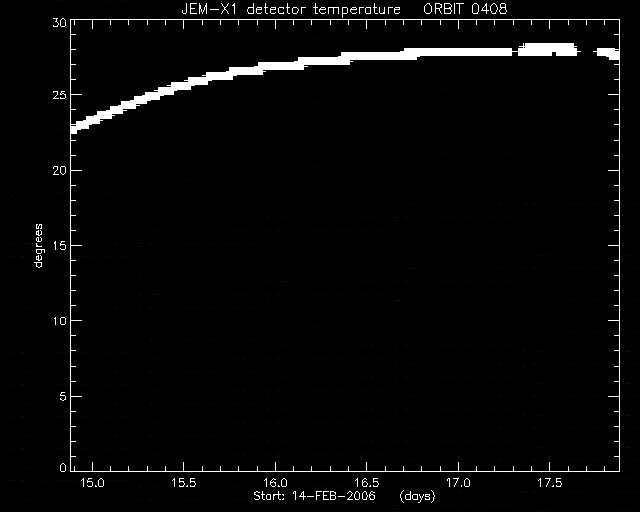The image size is (640, 512).
Task: Click the Start: 14-FEB-2006 caption
Action: click(314, 496)
